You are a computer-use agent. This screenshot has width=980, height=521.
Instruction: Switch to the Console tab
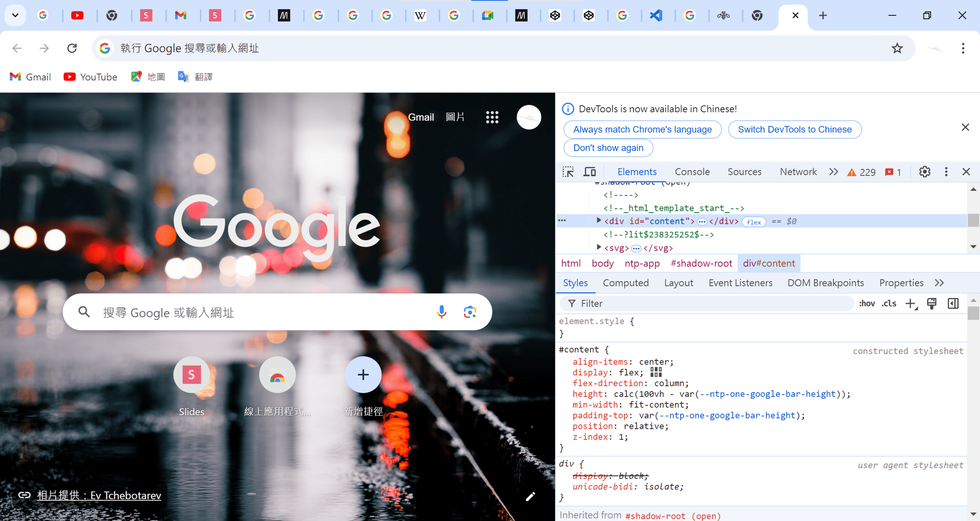tap(692, 172)
